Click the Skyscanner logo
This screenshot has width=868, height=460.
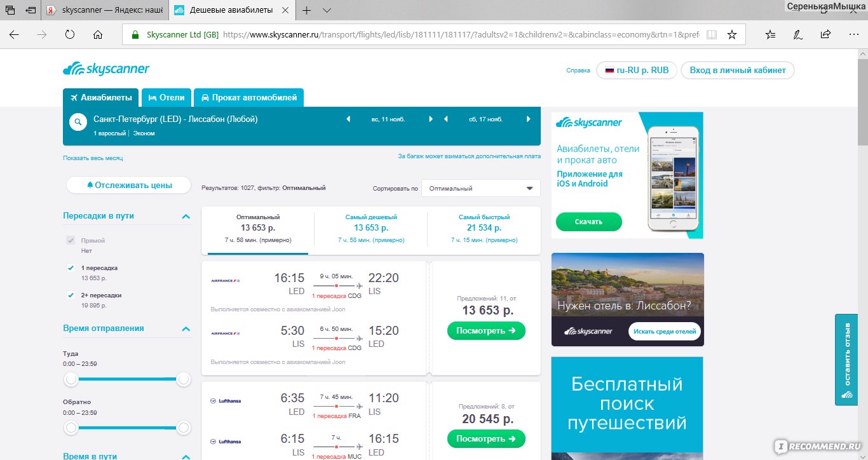pos(106,69)
